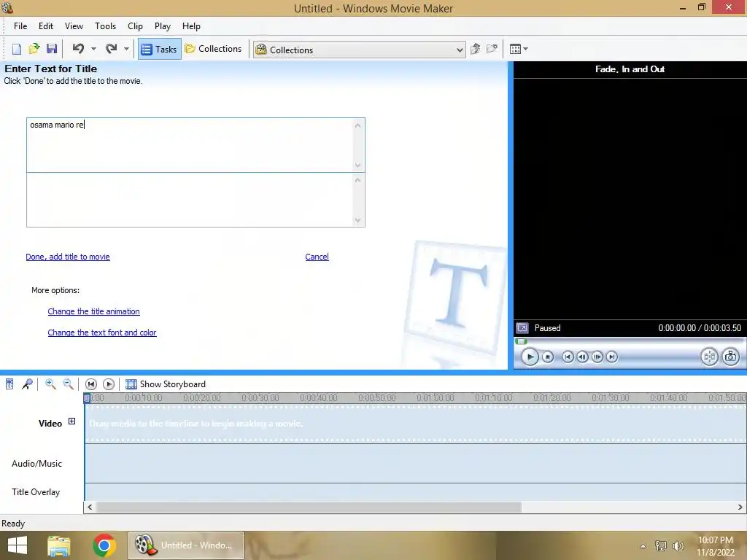Image resolution: width=747 pixels, height=560 pixels.
Task: Open the redo history dropdown arrow
Action: (x=126, y=49)
